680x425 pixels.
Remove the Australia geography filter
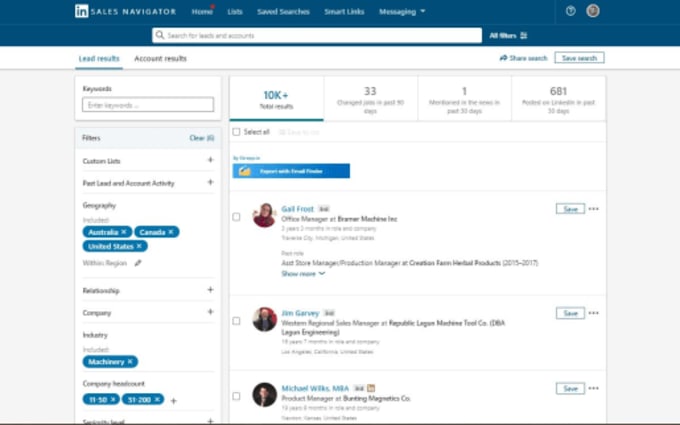pyautogui.click(x=124, y=232)
